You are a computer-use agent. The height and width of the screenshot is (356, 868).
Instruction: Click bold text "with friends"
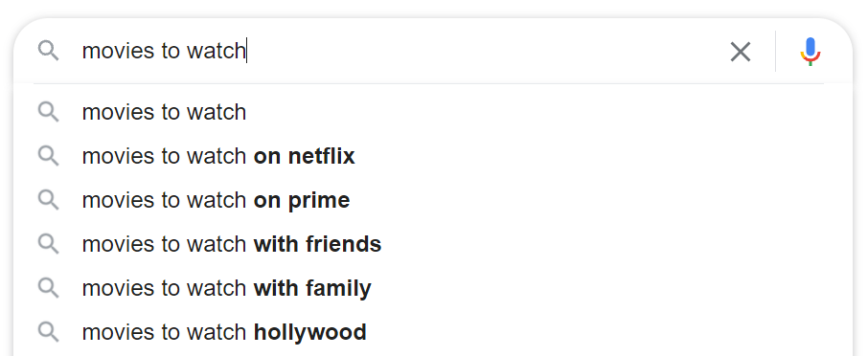318,244
